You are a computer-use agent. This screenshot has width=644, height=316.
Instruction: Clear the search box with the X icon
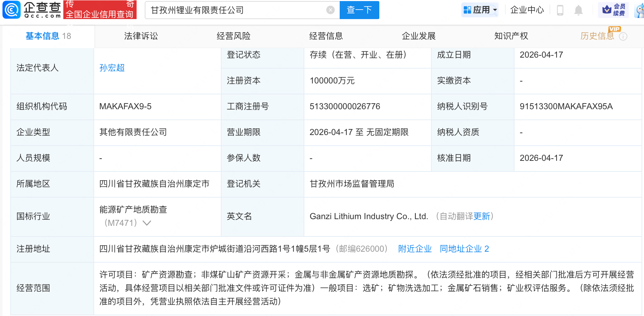point(330,10)
